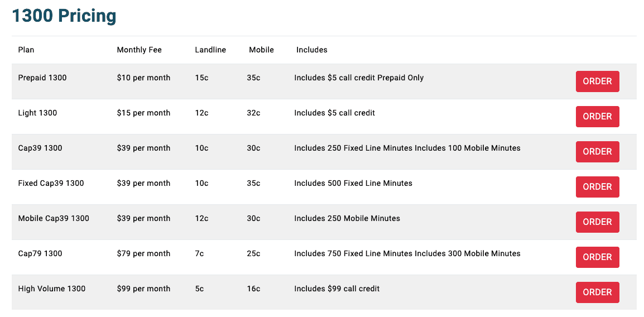Select the Landline column header
The width and height of the screenshot is (644, 317).
point(210,50)
